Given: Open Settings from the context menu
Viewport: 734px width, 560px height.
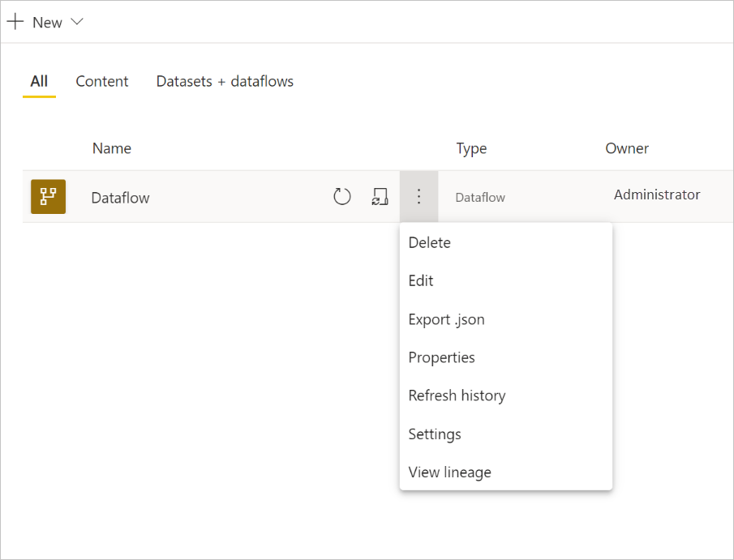Looking at the screenshot, I should pyautogui.click(x=435, y=434).
